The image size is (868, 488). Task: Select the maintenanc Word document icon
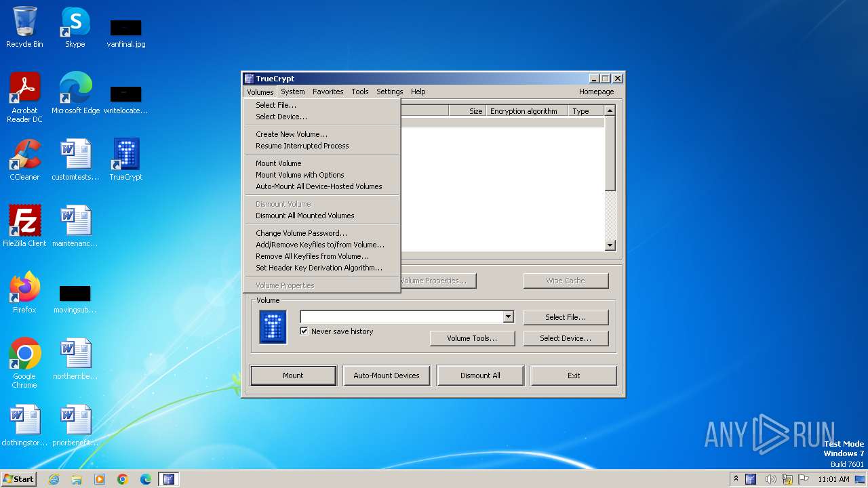coord(75,226)
